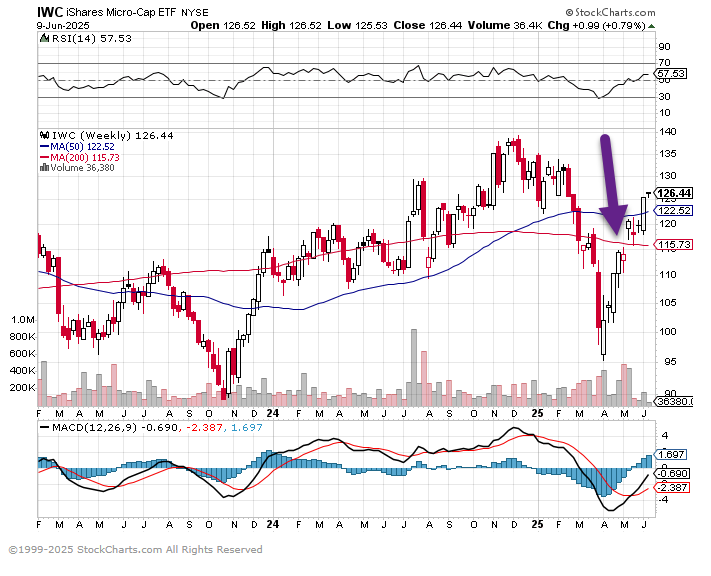The image size is (711, 576).
Task: Click the green up triangle after Chg
Action: 652,26
